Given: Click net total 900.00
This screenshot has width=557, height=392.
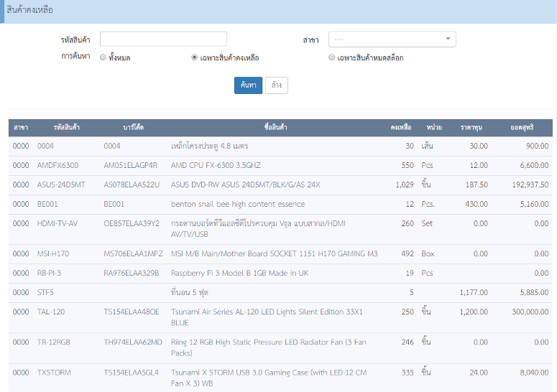Looking at the screenshot, I should pos(538,146).
